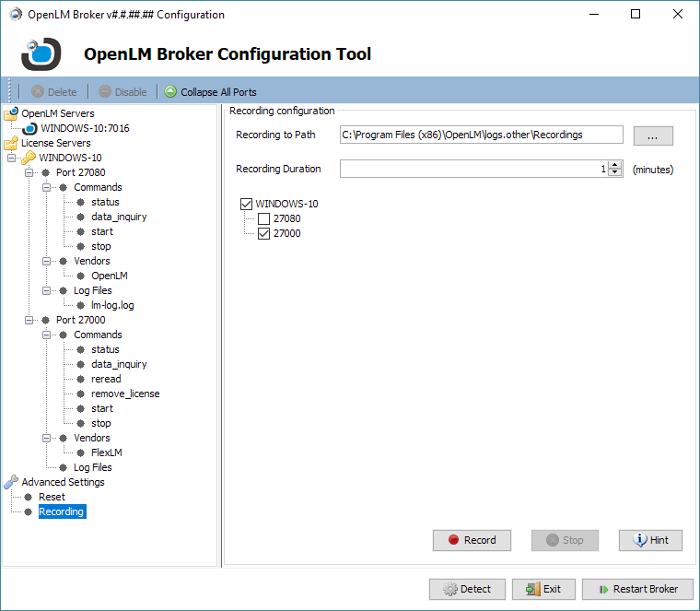This screenshot has height=611, width=700.
Task: Collapse Commands under Port 27000
Action: (x=46, y=335)
